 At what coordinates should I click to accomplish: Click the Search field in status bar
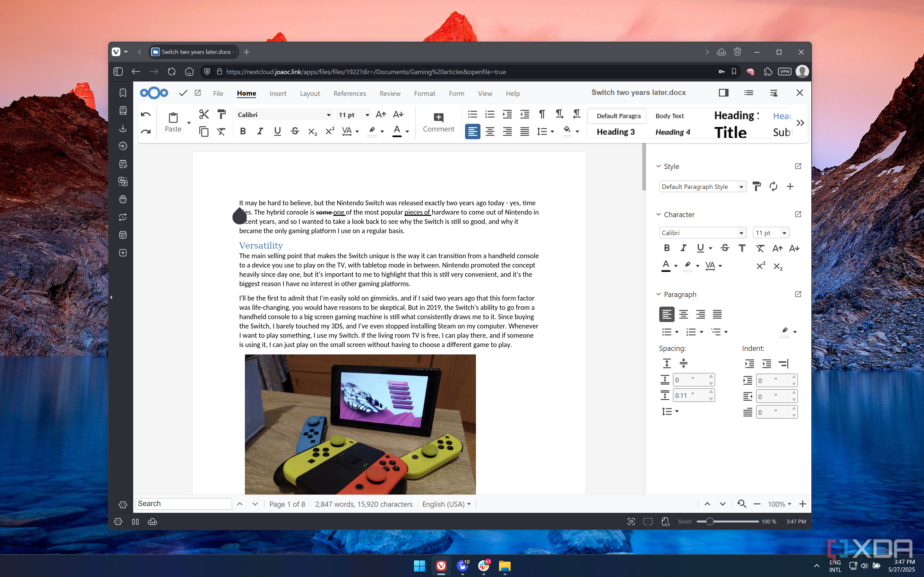point(184,504)
